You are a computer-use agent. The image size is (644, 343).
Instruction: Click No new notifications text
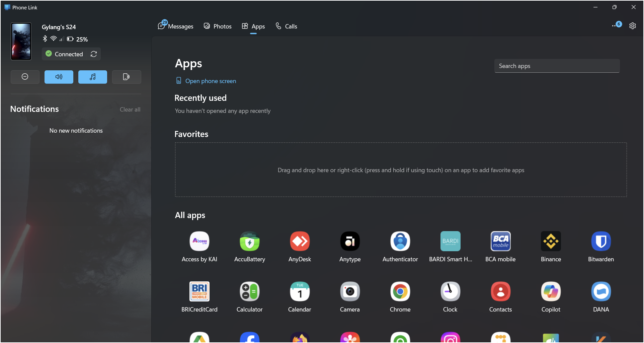pyautogui.click(x=76, y=131)
